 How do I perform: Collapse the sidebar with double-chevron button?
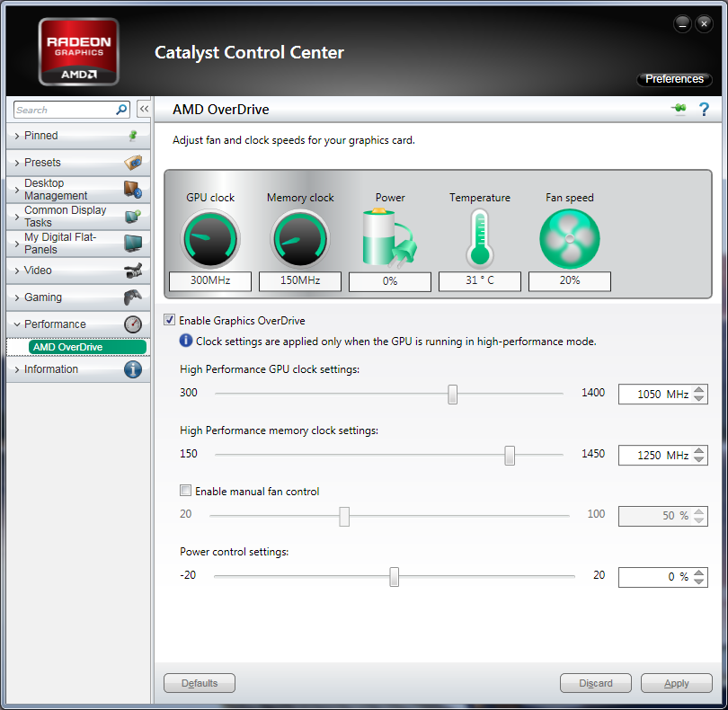point(144,110)
